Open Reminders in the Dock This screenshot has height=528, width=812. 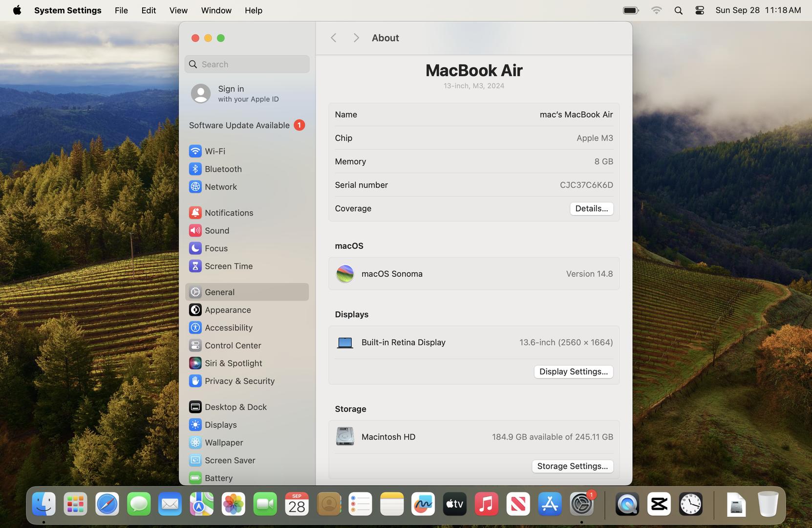coord(360,504)
